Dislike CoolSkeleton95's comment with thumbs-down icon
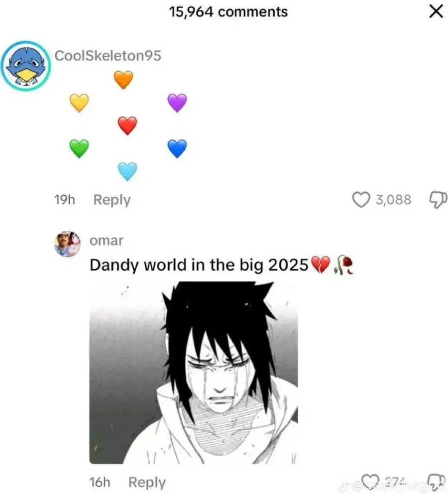 click(x=439, y=200)
